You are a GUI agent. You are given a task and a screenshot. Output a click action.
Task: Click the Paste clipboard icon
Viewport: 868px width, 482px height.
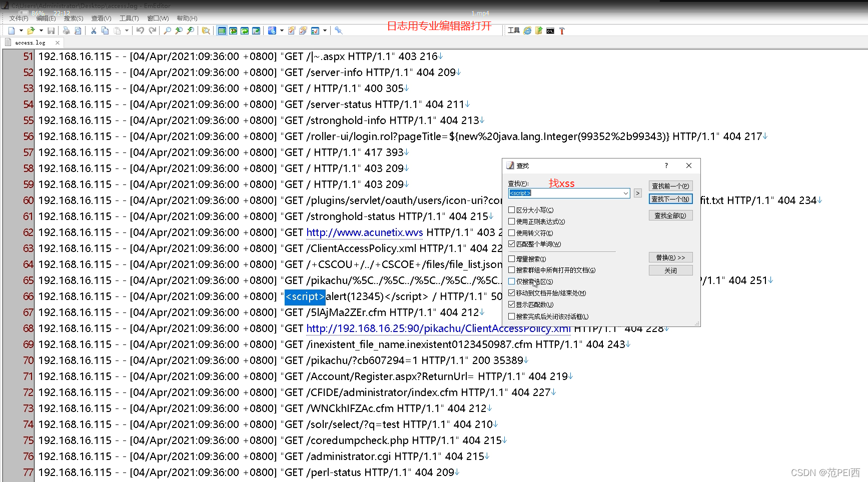117,30
